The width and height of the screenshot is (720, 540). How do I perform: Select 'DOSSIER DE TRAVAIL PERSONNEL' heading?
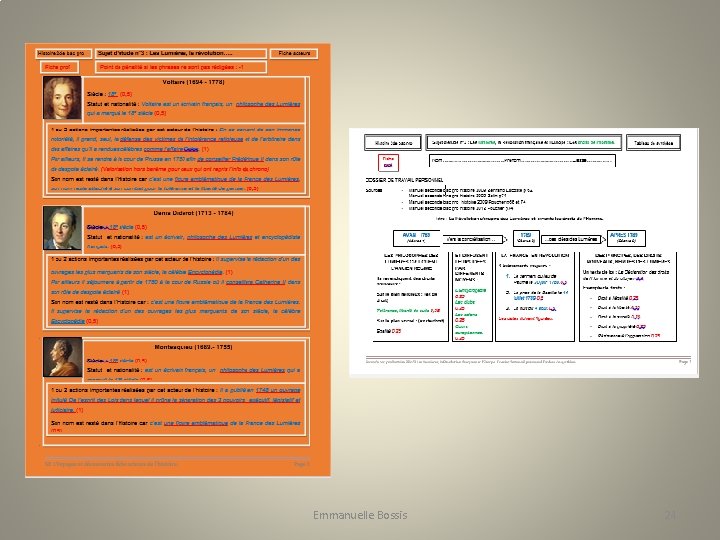pyautogui.click(x=405, y=180)
